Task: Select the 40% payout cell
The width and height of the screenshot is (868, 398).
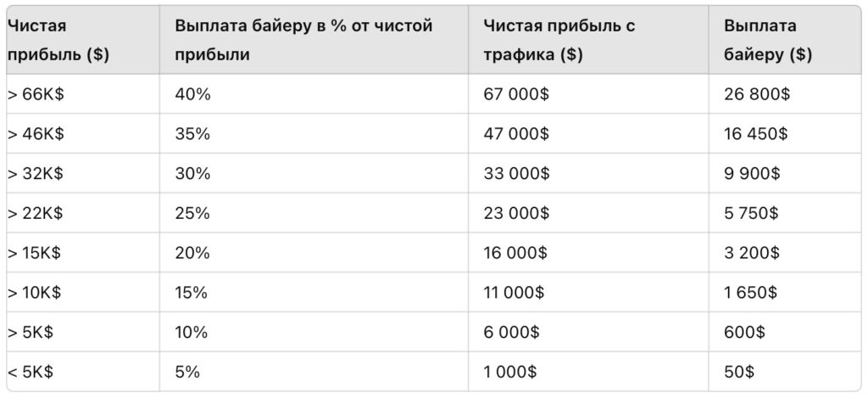Action: coord(314,94)
